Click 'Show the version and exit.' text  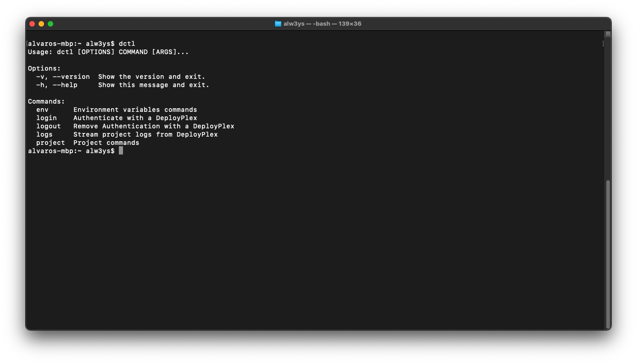click(x=152, y=77)
